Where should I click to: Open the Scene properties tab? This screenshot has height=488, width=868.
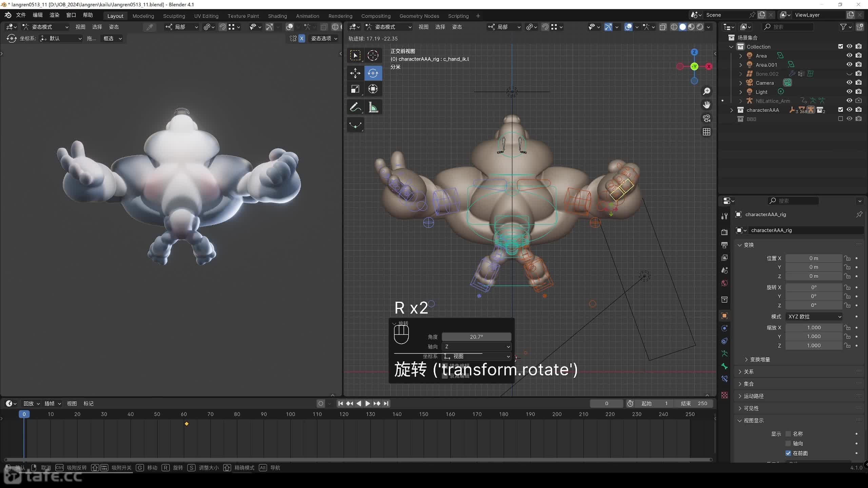pyautogui.click(x=725, y=270)
